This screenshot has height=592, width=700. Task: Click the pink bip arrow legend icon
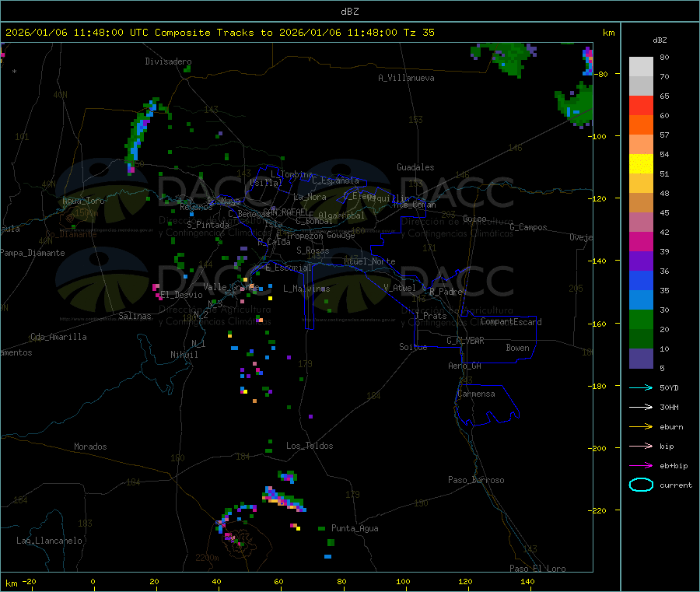click(641, 446)
